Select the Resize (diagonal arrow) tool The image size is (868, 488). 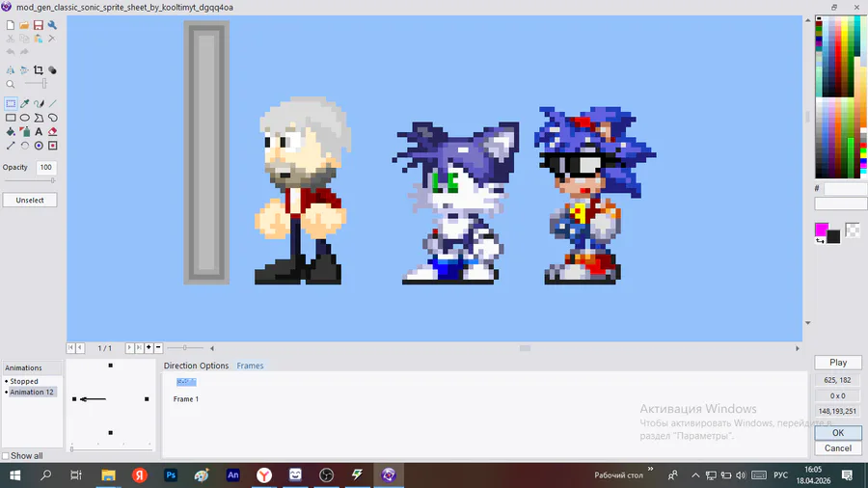point(11,146)
